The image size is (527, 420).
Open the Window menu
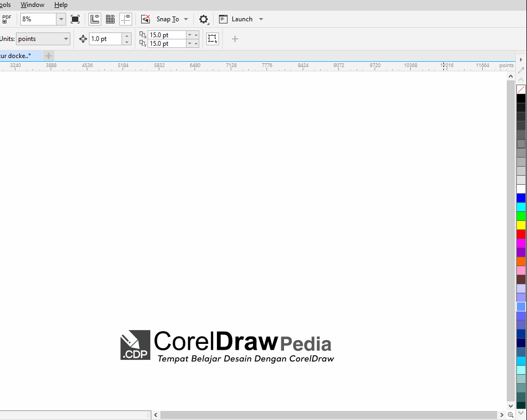33,5
